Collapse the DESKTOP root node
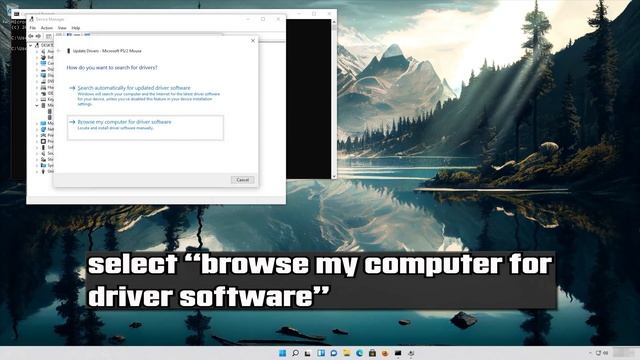640x360 pixels. coord(31,45)
